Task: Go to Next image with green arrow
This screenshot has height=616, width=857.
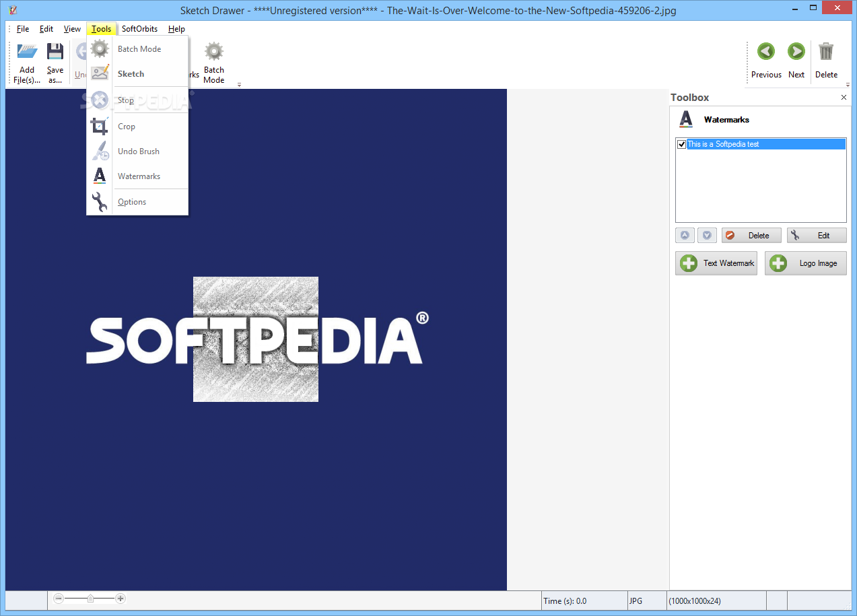Action: point(796,51)
